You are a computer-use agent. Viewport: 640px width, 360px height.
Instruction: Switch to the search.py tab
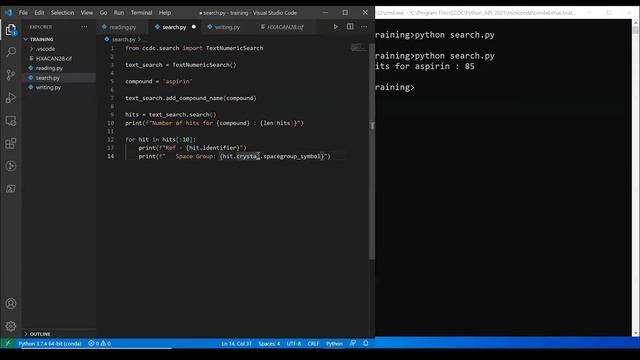click(174, 27)
